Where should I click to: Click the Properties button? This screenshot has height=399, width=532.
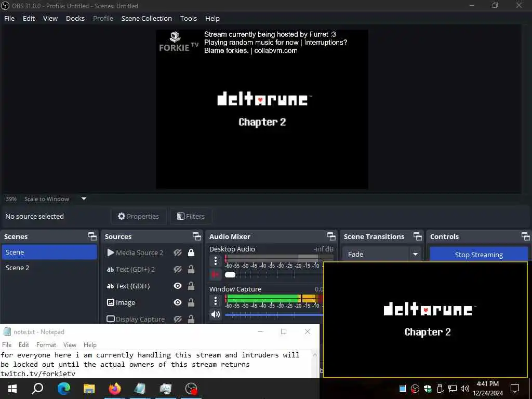pos(138,216)
